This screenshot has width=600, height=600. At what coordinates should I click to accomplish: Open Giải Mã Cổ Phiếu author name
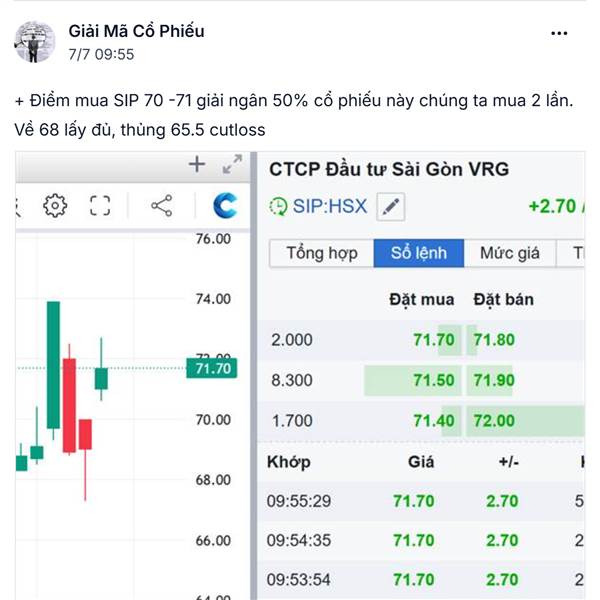point(136,31)
